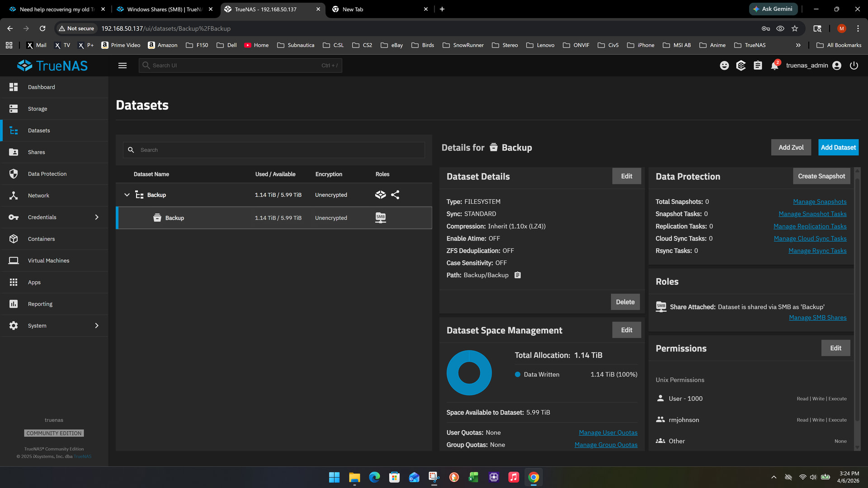This screenshot has height=488, width=868.
Task: Click the Delete dataset button
Action: coord(625,302)
